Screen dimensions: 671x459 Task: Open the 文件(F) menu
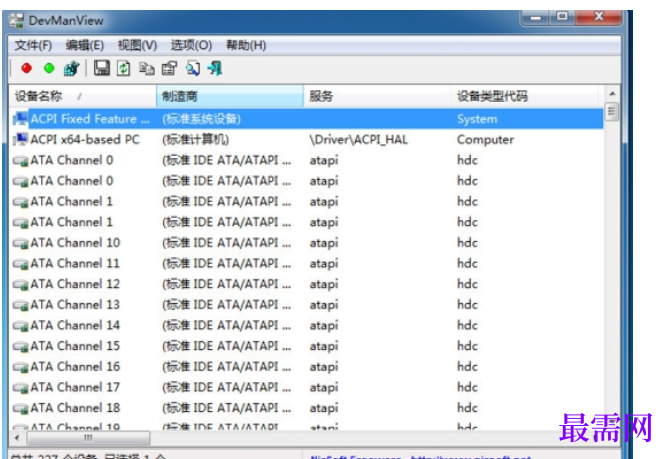(x=33, y=45)
